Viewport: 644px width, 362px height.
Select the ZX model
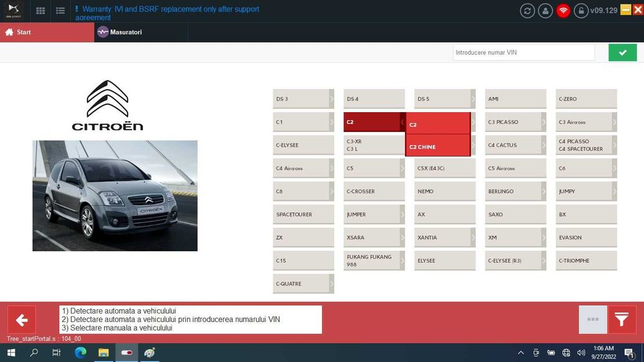pos(303,238)
